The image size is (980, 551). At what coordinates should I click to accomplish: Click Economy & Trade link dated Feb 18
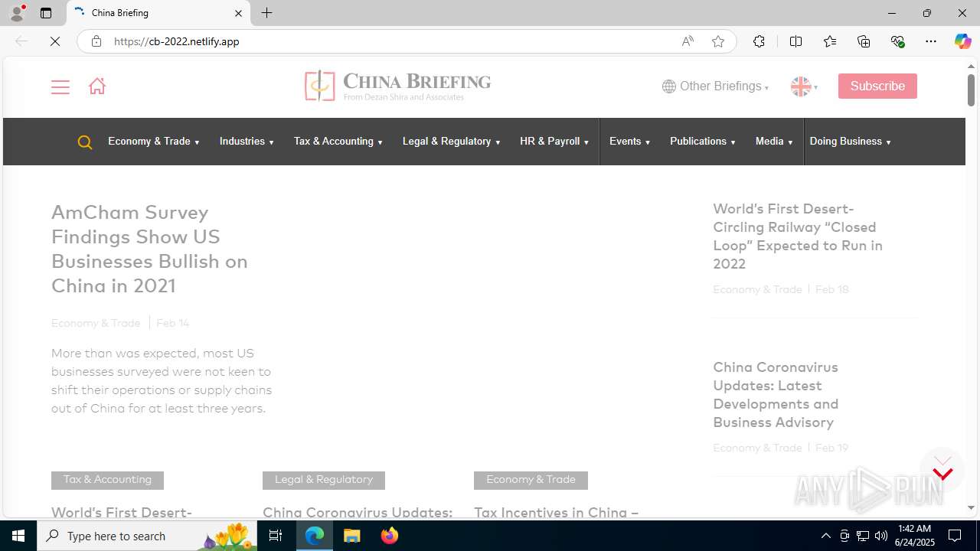[757, 289]
